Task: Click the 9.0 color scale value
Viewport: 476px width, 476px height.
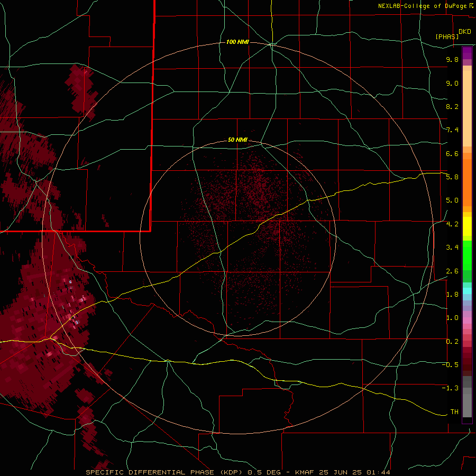Action: tap(452, 83)
